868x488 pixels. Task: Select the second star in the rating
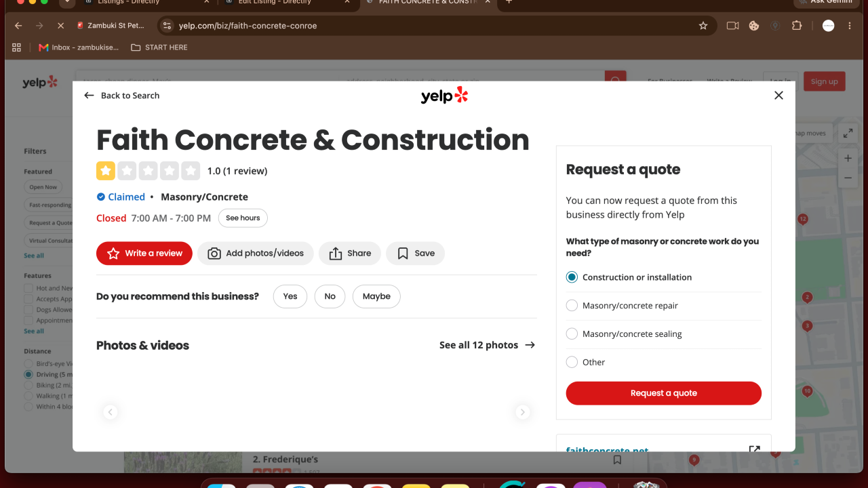127,171
